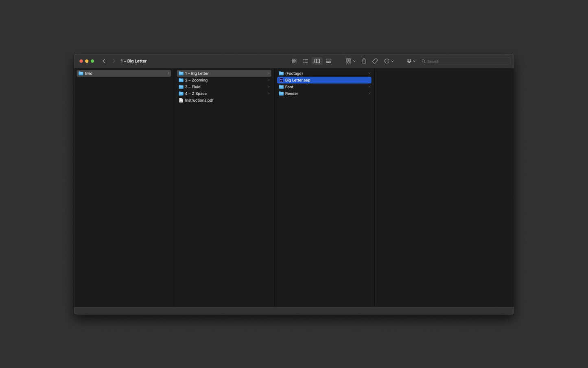Screen dimensions: 588x368
Task: Click the Edit Tags icon
Action: click(x=375, y=61)
